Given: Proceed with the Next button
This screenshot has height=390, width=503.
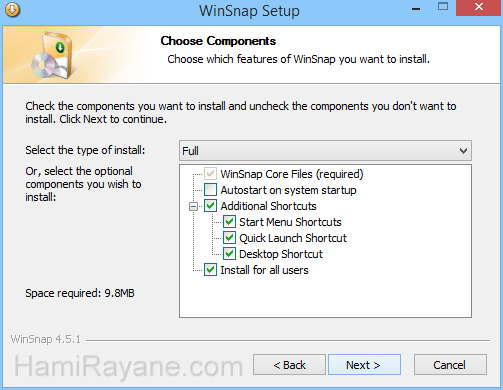Looking at the screenshot, I should [364, 365].
